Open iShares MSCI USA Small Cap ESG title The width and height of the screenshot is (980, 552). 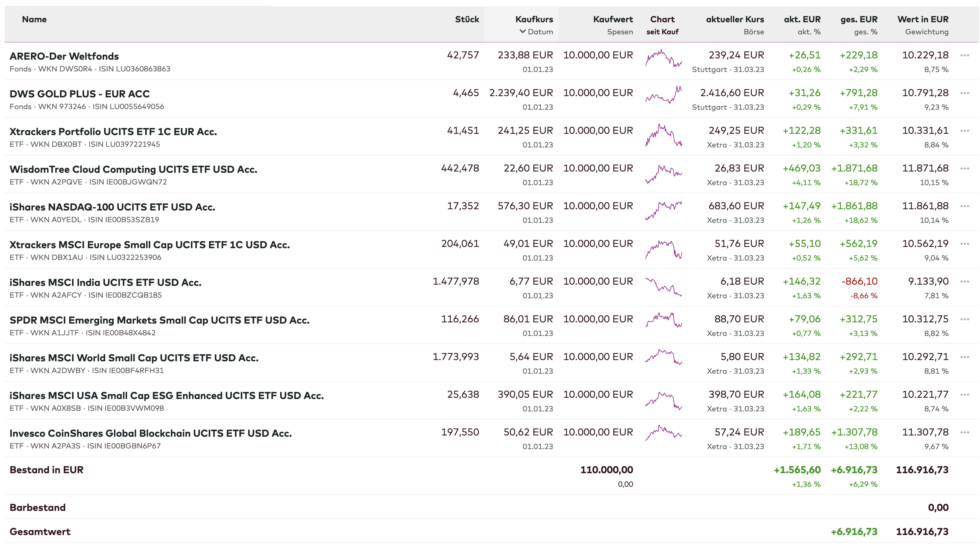(167, 396)
